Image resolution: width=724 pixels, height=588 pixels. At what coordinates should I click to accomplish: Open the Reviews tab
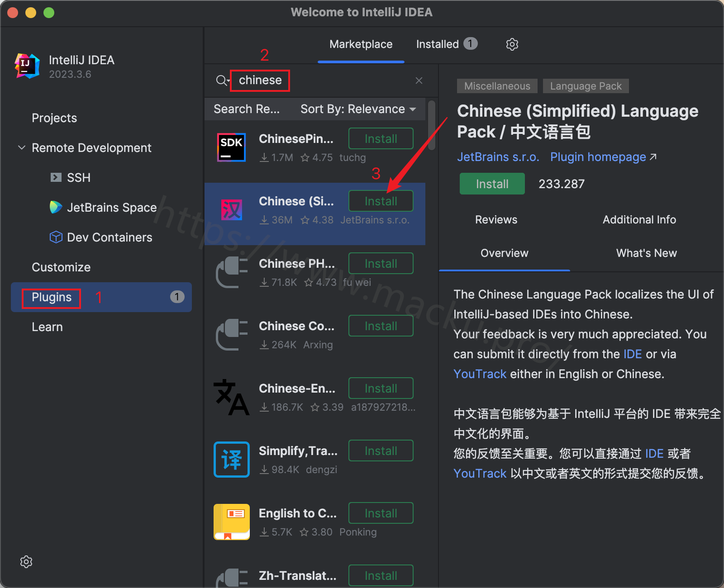[x=496, y=220]
